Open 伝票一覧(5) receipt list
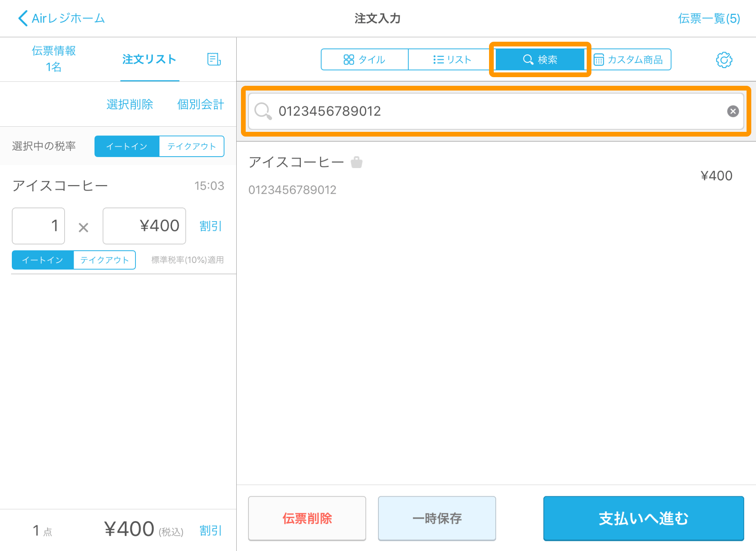Screen dimensions: 756x551 (x=709, y=18)
